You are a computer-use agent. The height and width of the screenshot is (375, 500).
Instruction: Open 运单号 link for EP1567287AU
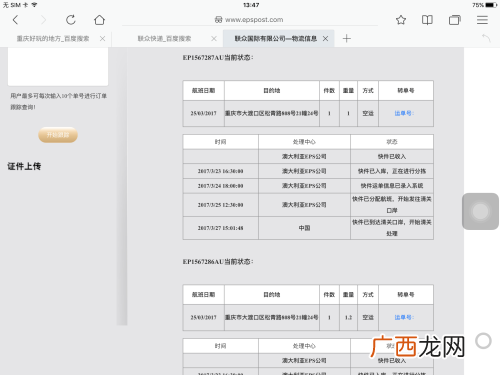click(404, 113)
